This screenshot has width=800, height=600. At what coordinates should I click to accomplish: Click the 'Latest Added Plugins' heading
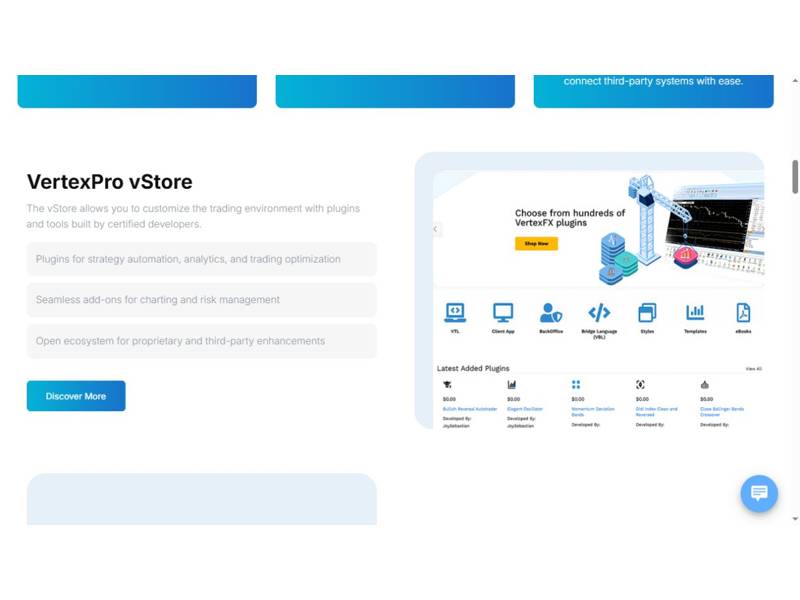coord(473,368)
